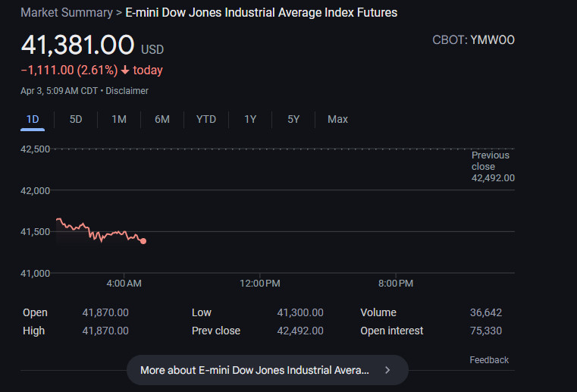The height and width of the screenshot is (392, 577).
Task: Click the CBOT: YMW00 ticker label
Action: [x=473, y=39]
